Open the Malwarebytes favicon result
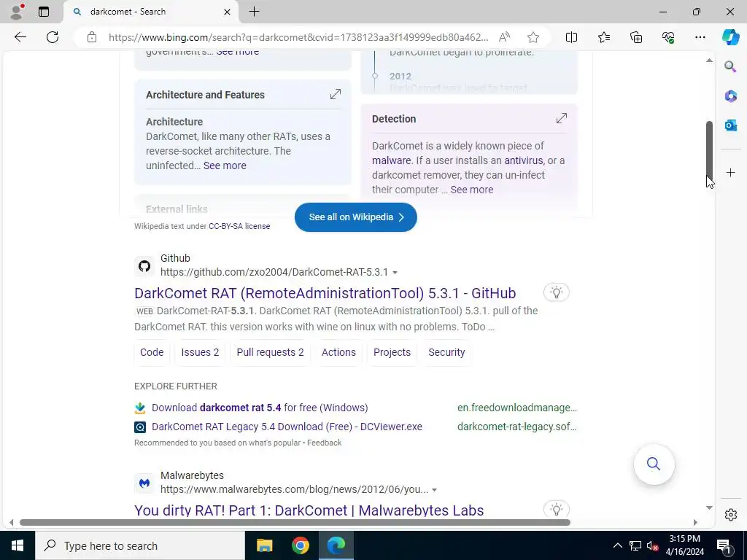Screen dimensions: 747x560 click(x=144, y=483)
